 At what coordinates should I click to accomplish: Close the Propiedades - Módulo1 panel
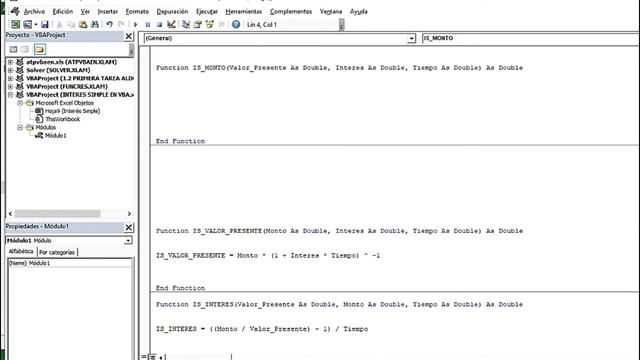click(129, 227)
